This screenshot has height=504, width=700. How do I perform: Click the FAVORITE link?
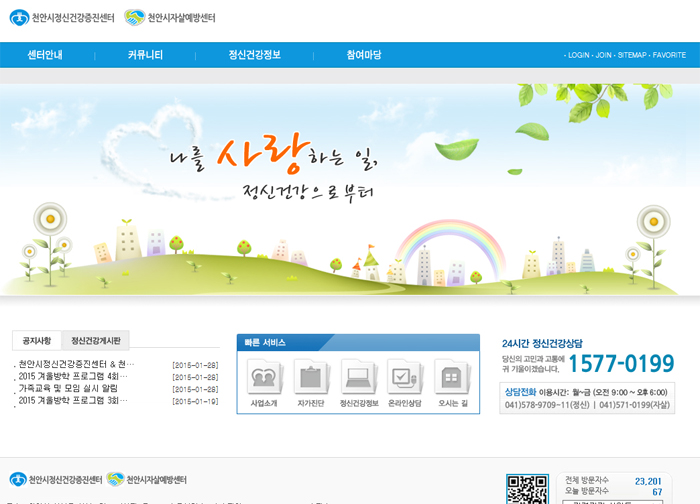coord(669,56)
